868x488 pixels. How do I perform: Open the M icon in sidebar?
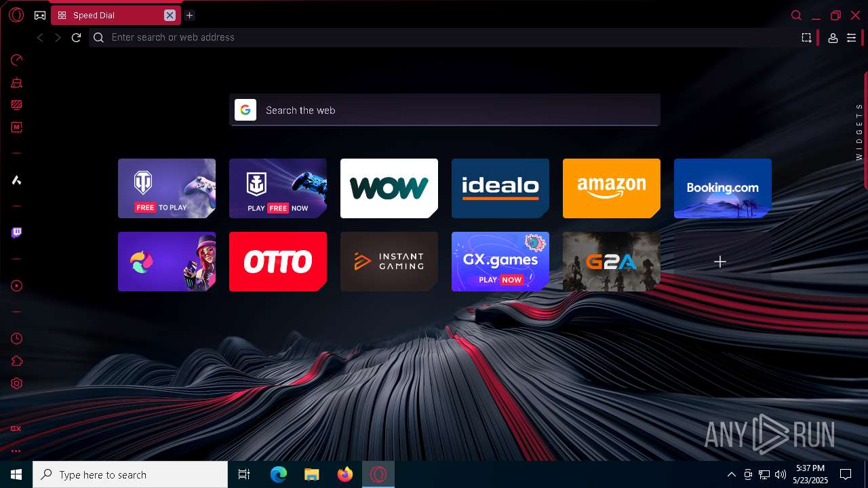pos(17,127)
